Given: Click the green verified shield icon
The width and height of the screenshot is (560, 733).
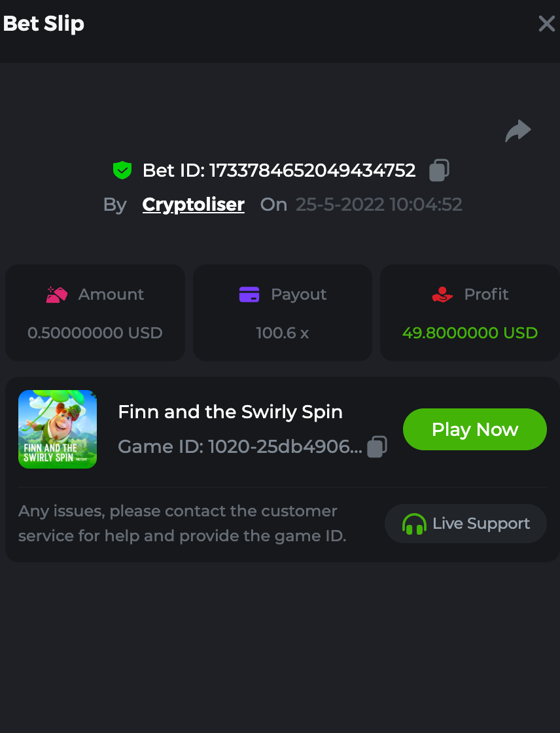Looking at the screenshot, I should [122, 170].
